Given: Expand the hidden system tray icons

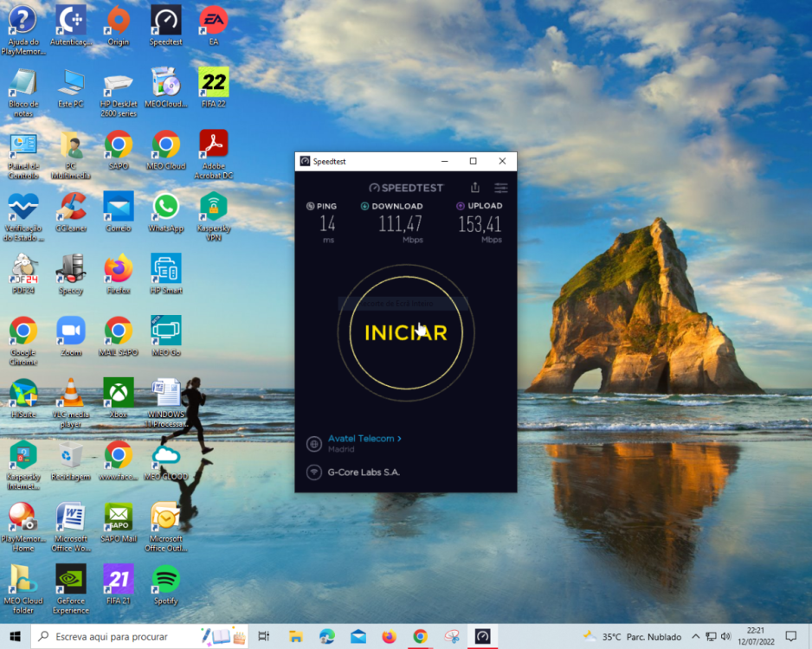Looking at the screenshot, I should pos(695,637).
